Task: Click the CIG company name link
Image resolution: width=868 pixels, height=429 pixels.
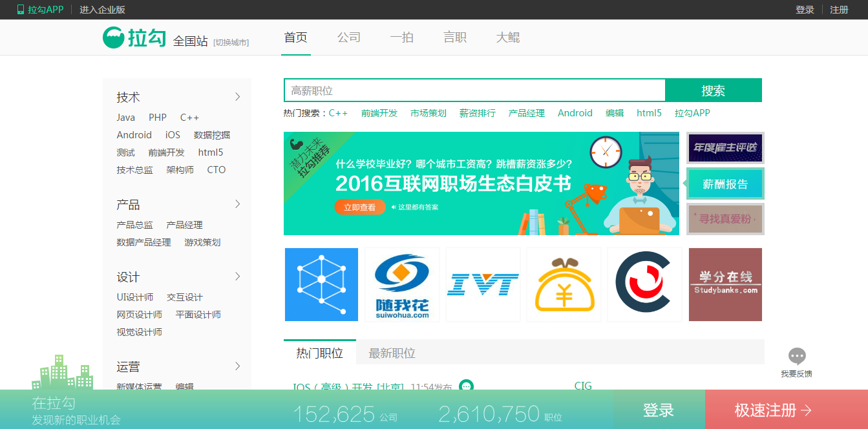Action: [583, 386]
